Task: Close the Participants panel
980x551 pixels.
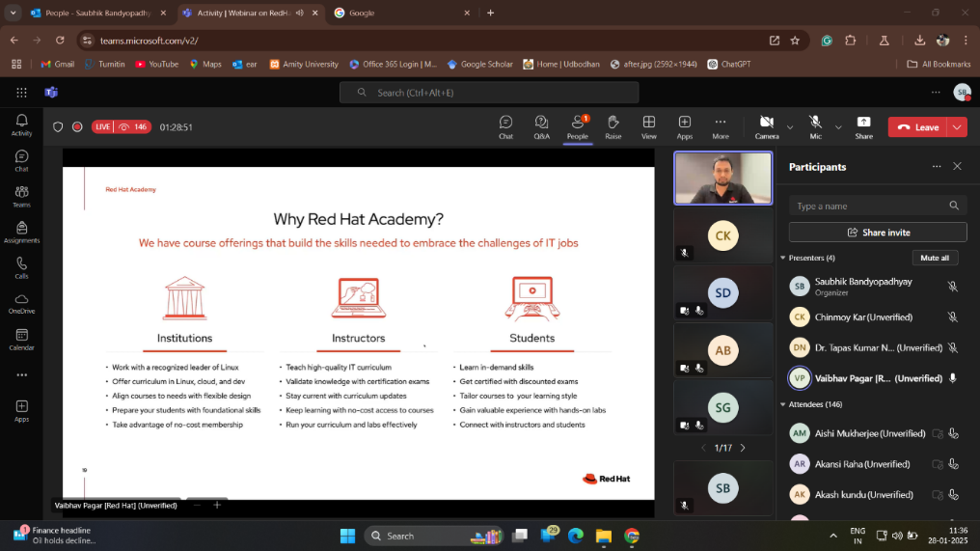Action: point(957,166)
